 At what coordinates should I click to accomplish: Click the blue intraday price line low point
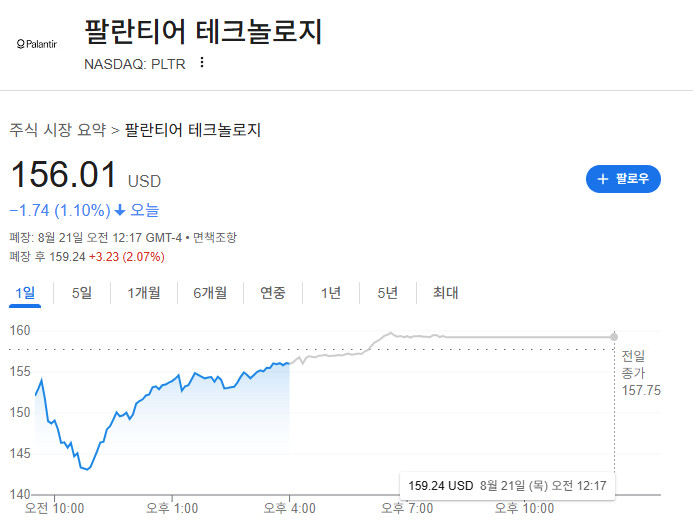click(87, 469)
